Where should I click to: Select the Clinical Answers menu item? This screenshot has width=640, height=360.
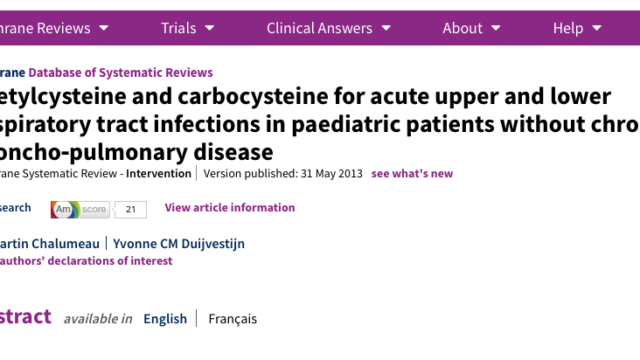[x=319, y=28]
